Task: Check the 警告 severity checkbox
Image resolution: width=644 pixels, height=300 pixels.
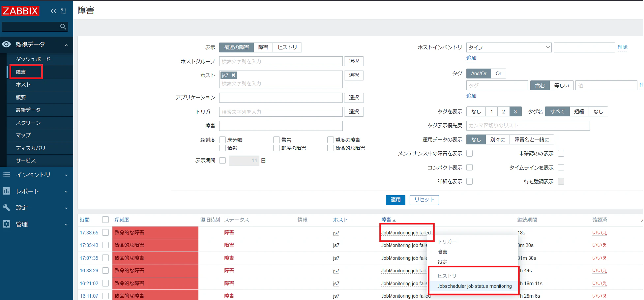Action: point(277,140)
